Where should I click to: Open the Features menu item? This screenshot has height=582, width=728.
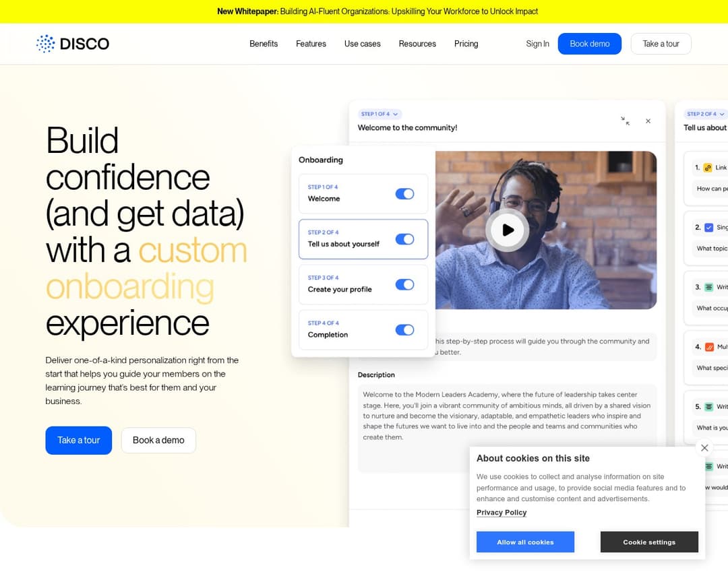[x=311, y=44]
